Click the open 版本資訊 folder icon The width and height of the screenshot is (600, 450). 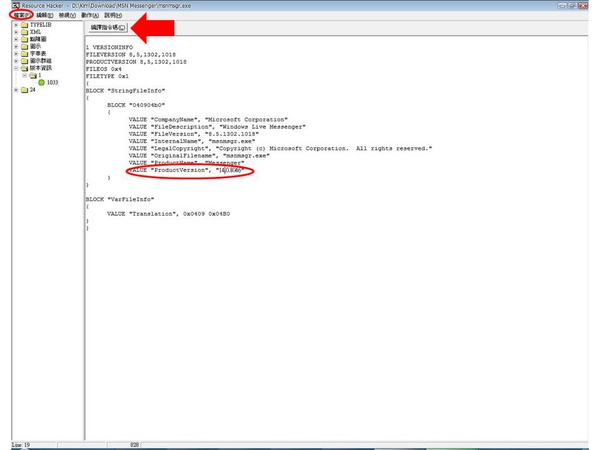[24, 68]
